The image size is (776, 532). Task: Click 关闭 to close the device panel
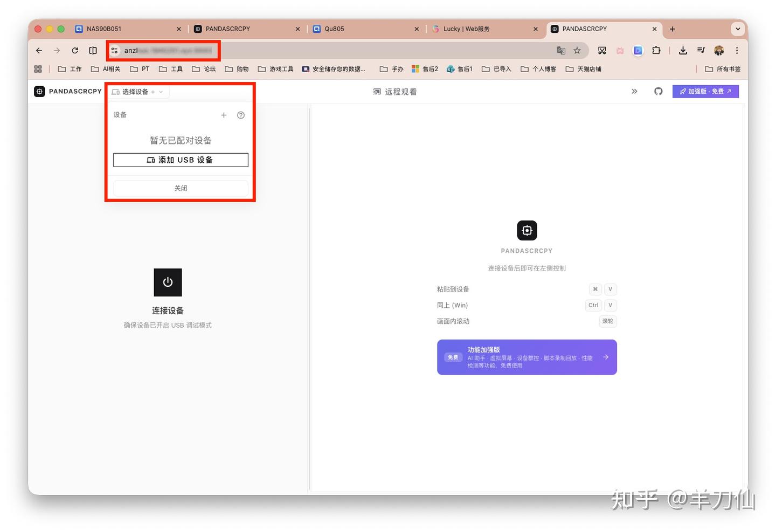(181, 188)
